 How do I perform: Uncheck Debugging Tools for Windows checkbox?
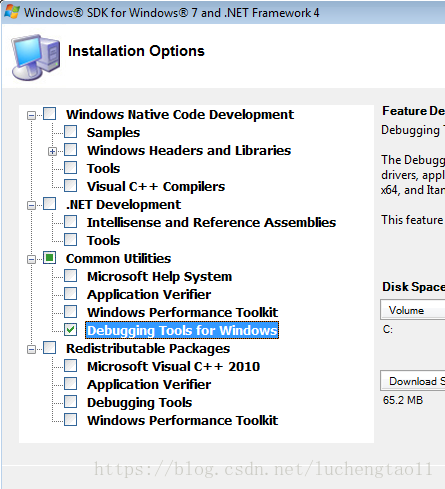pos(71,330)
